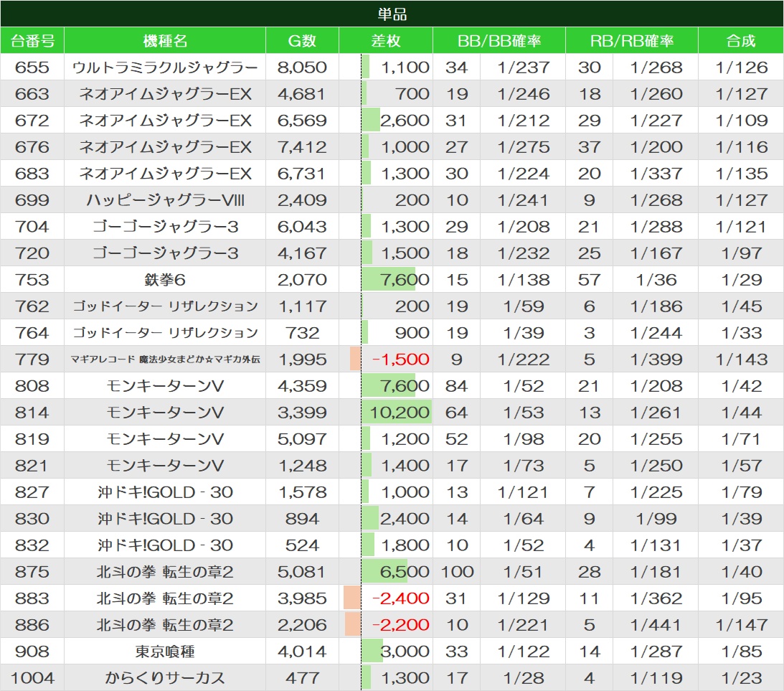Select machine number 832
Image resolution: width=784 pixels, height=691 pixels.
pyautogui.click(x=32, y=545)
